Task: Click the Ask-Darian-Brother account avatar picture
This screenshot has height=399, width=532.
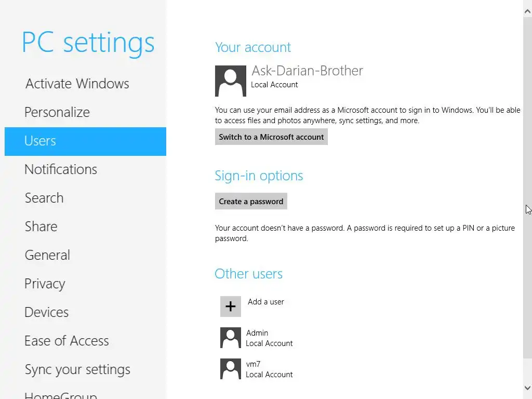Action: tap(230, 81)
